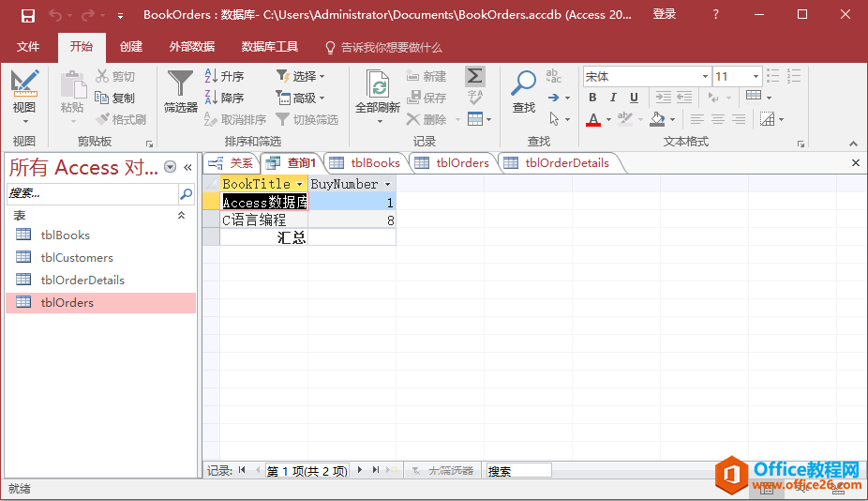Sort ascending with 升序
Image resolution: width=868 pixels, height=501 pixels.
[224, 76]
